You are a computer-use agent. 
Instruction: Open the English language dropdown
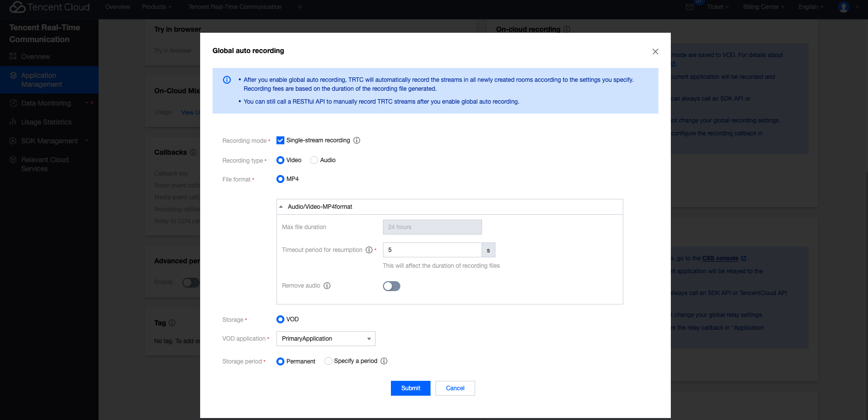tap(811, 7)
